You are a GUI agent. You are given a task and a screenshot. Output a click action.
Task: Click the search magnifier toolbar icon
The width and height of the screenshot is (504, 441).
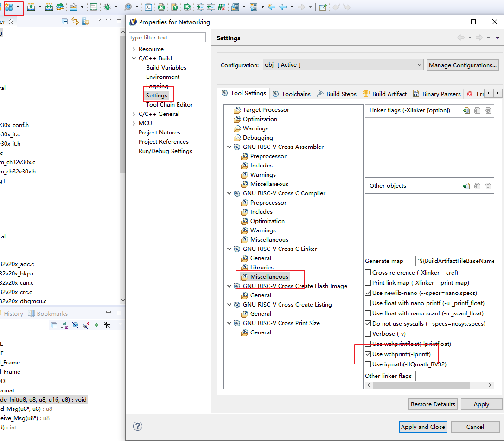pyautogui.click(x=128, y=7)
